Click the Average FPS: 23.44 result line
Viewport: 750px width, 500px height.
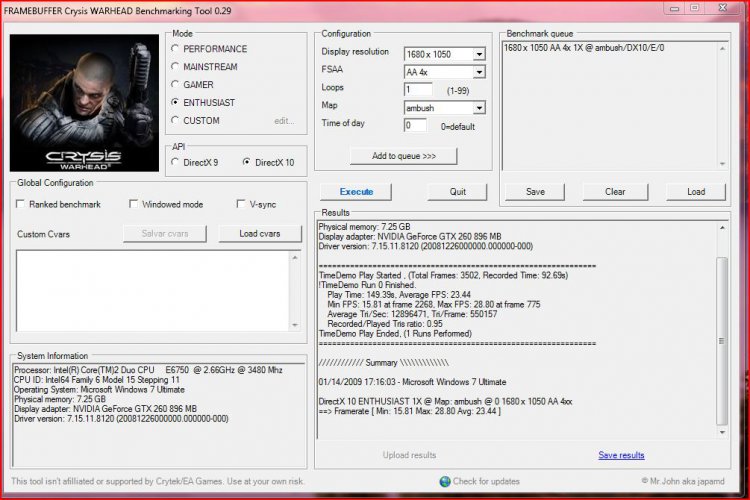(399, 295)
